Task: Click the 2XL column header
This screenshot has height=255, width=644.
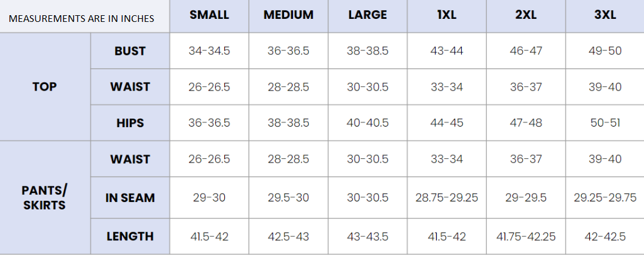Action: 526,15
